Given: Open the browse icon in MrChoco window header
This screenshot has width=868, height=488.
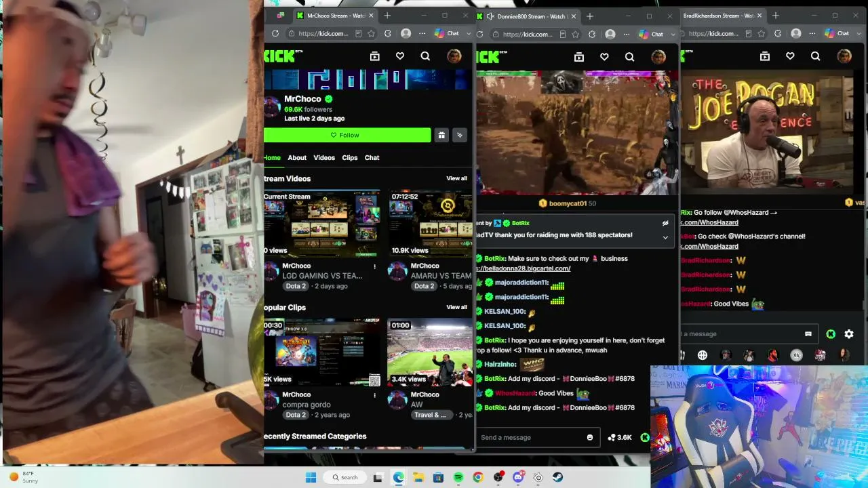Looking at the screenshot, I should pyautogui.click(x=374, y=56).
